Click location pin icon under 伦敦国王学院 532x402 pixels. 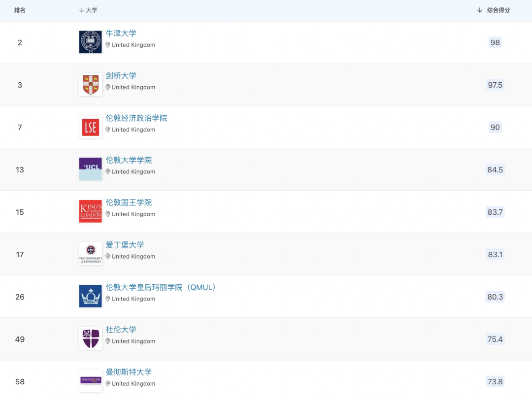coord(108,214)
